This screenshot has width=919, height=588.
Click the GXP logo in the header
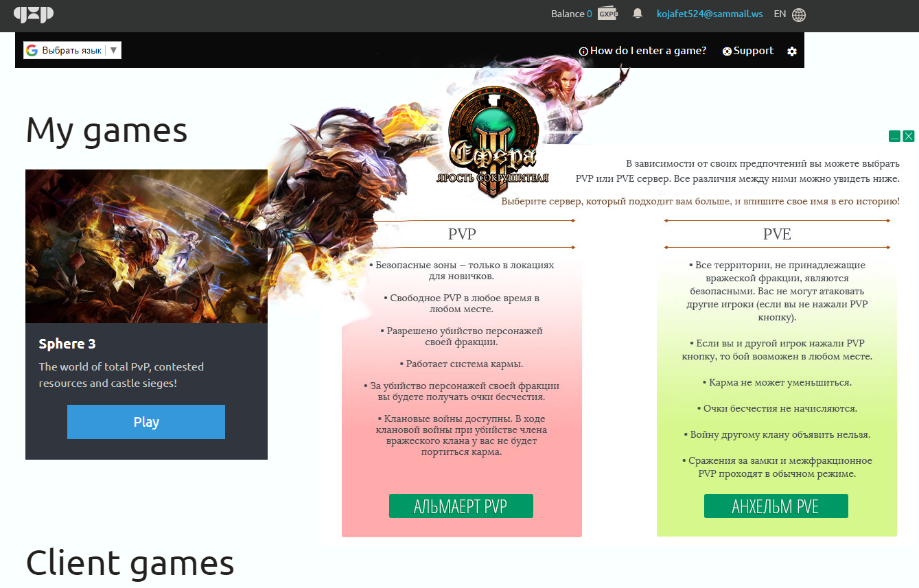tap(34, 14)
